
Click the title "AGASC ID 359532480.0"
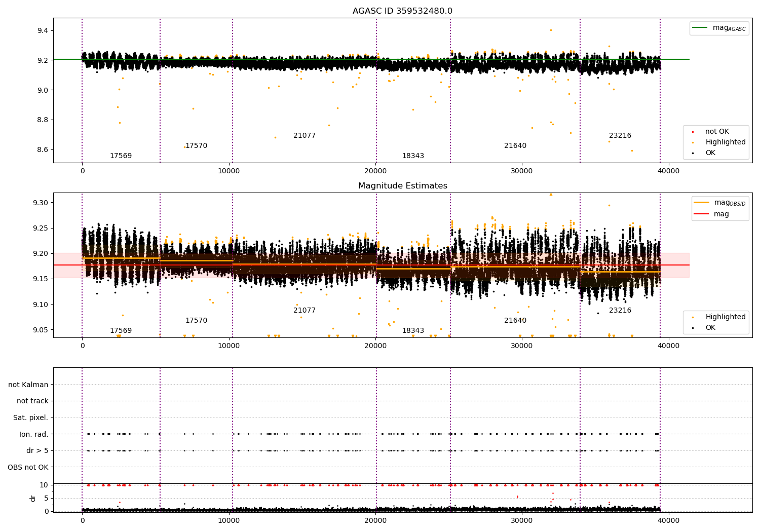(x=402, y=11)
